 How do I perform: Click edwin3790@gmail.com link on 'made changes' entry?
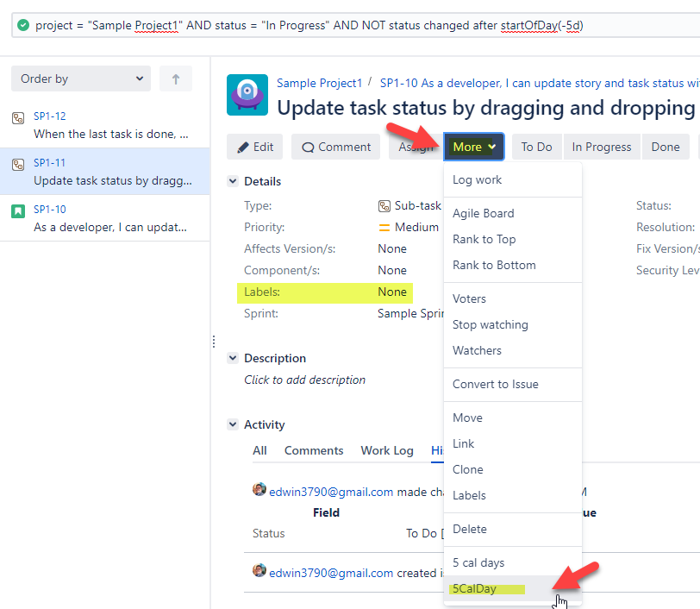click(331, 492)
